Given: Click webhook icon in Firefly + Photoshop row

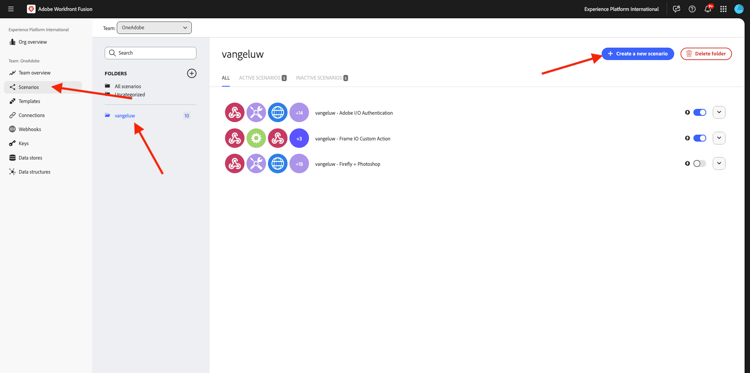Looking at the screenshot, I should tap(234, 164).
